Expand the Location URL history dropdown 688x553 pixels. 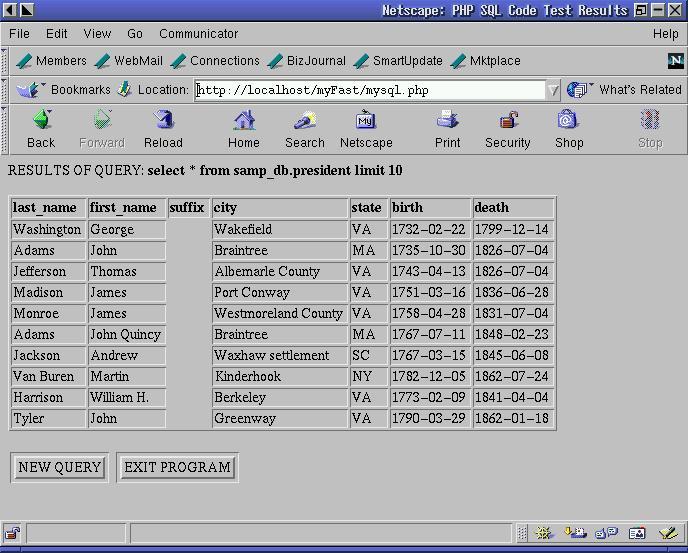coord(552,90)
